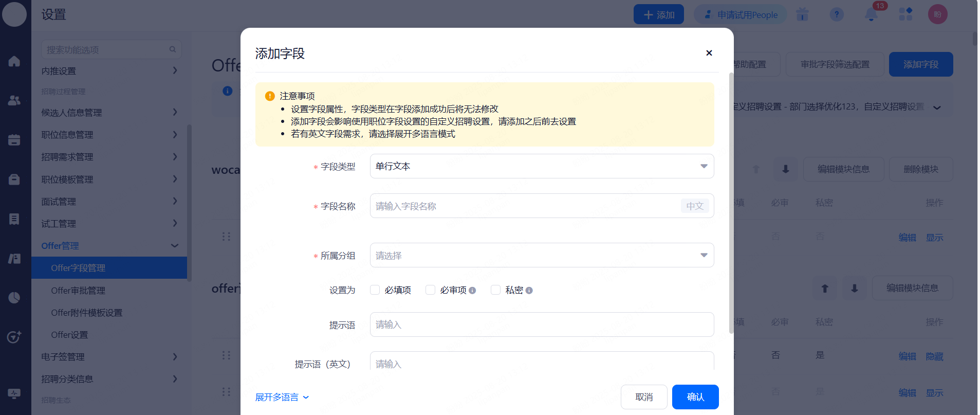This screenshot has height=415, width=980.
Task: Expand 面试管理 menu item
Action: [109, 202]
